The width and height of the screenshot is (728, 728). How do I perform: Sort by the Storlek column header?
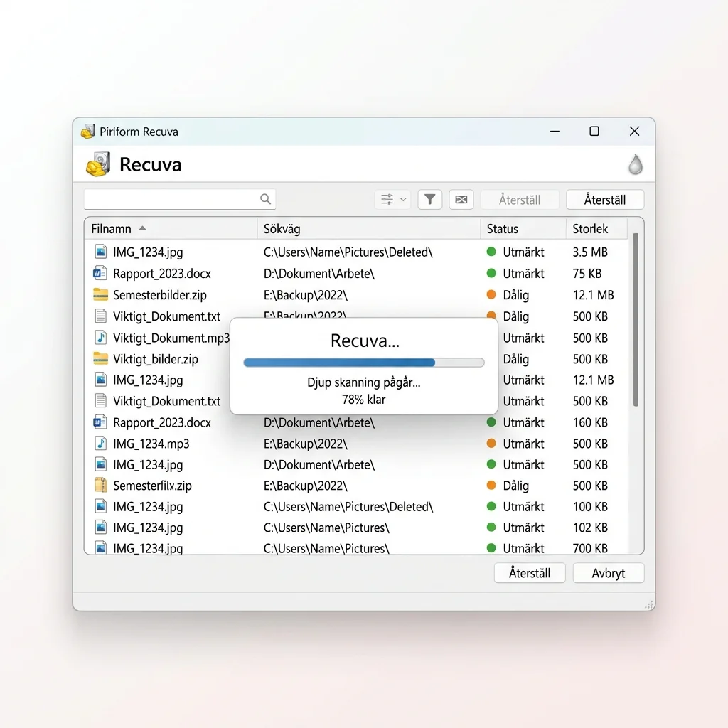tap(596, 228)
